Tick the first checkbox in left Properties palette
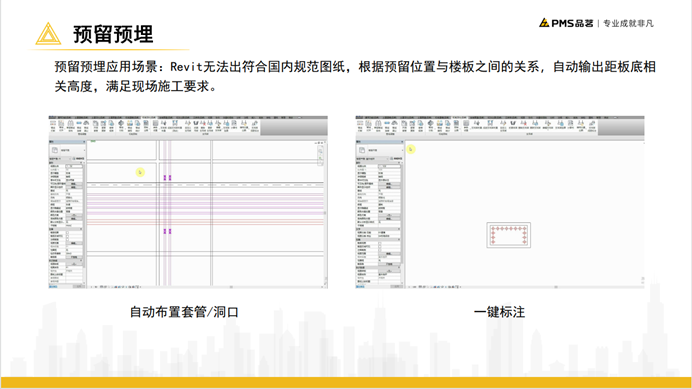The height and width of the screenshot is (389, 692). (68, 233)
